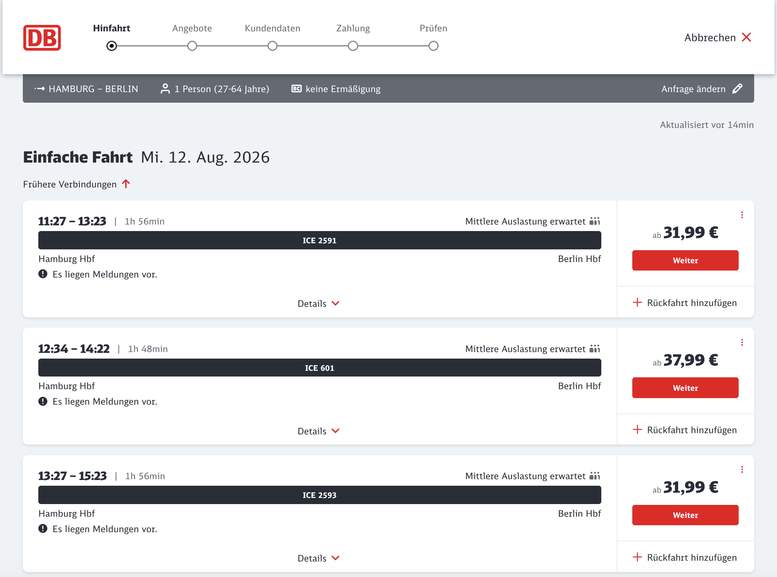Click the 'Es liegen Meldungen vor.' text on 13:27
Viewport: 777px width, 577px height.
pyautogui.click(x=105, y=529)
